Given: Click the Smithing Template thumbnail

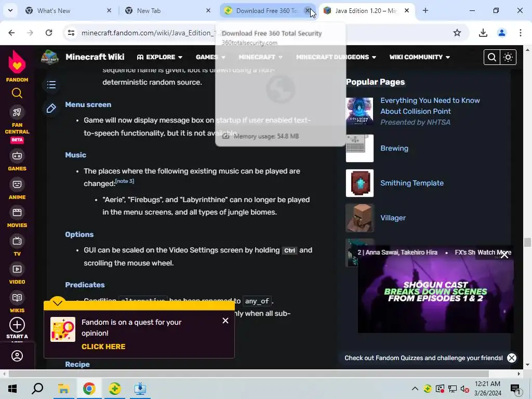Looking at the screenshot, I should pos(360,183).
